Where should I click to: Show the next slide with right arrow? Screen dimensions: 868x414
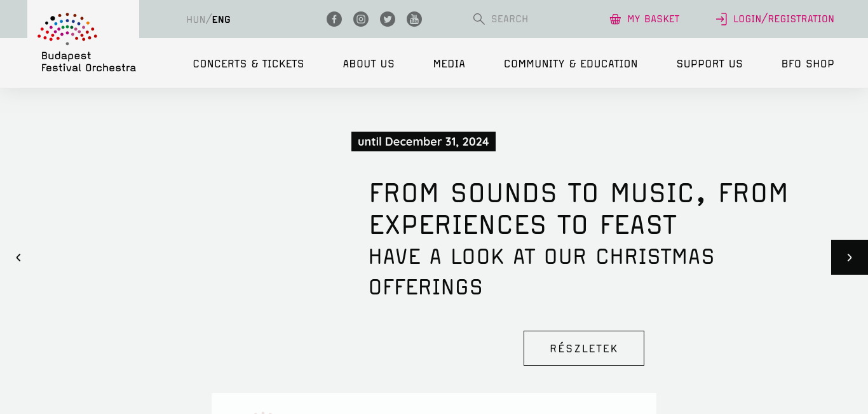(850, 258)
